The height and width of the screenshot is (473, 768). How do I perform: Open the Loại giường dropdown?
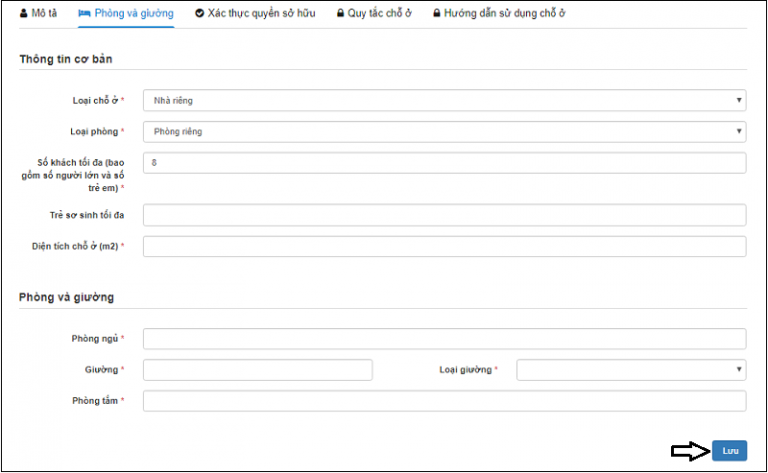[x=630, y=370]
